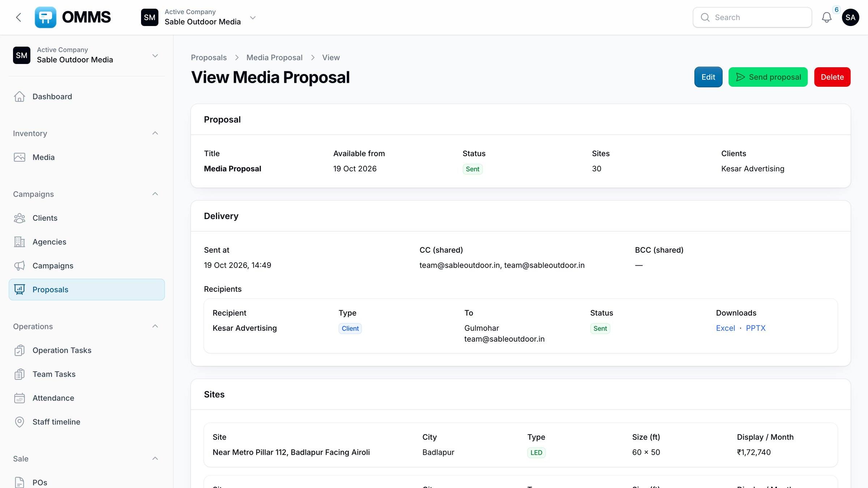Click into the Search field
The height and width of the screenshot is (488, 868).
pyautogui.click(x=752, y=17)
